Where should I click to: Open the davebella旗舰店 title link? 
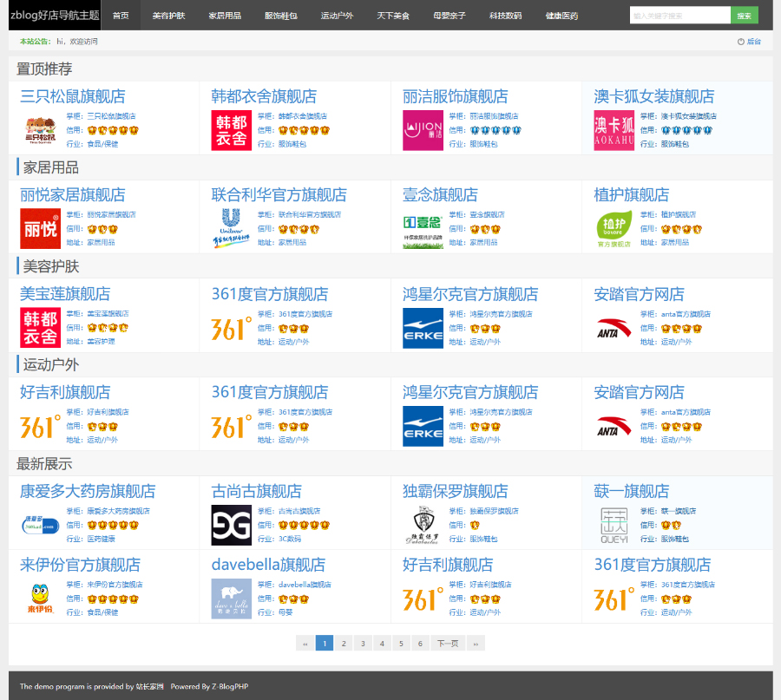[x=268, y=565]
